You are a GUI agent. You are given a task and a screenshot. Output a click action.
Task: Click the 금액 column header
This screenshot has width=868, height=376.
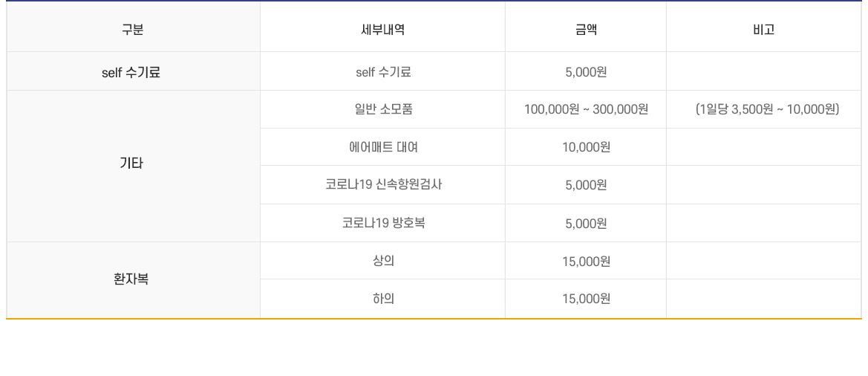pyautogui.click(x=586, y=30)
